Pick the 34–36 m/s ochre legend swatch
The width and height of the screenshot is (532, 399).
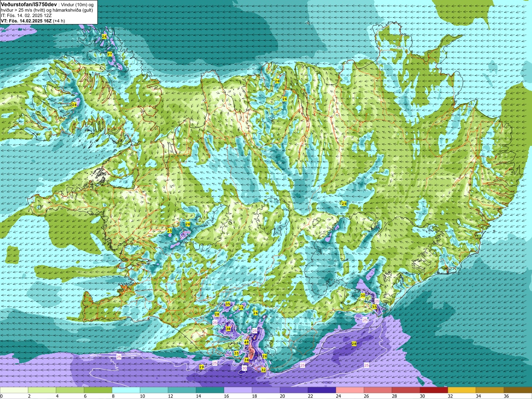point(490,390)
